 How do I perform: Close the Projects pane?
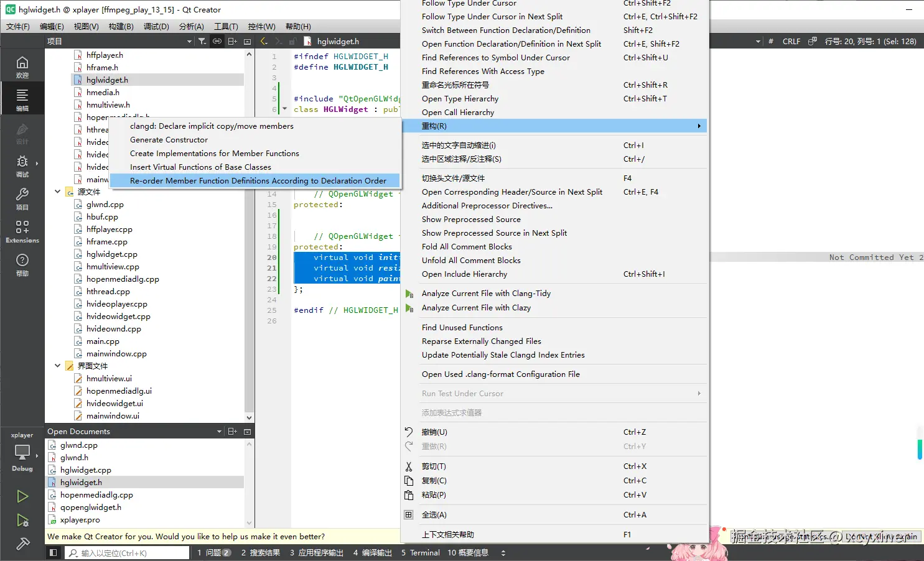pos(247,41)
